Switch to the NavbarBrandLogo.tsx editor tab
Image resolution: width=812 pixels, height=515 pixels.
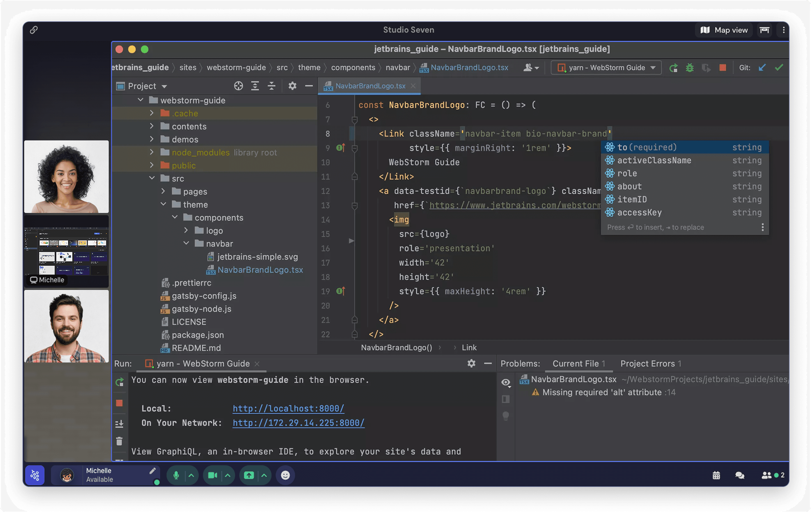click(x=370, y=86)
